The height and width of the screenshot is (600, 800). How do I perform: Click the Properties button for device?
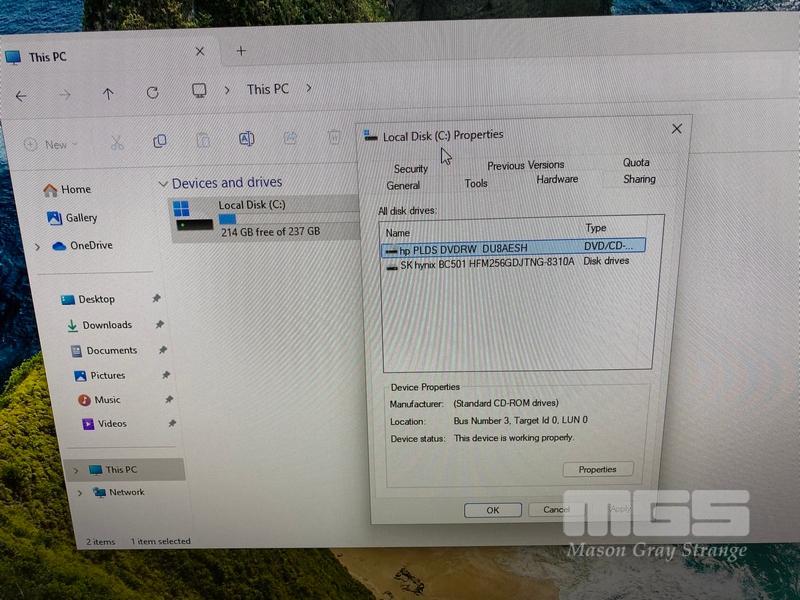(x=597, y=469)
